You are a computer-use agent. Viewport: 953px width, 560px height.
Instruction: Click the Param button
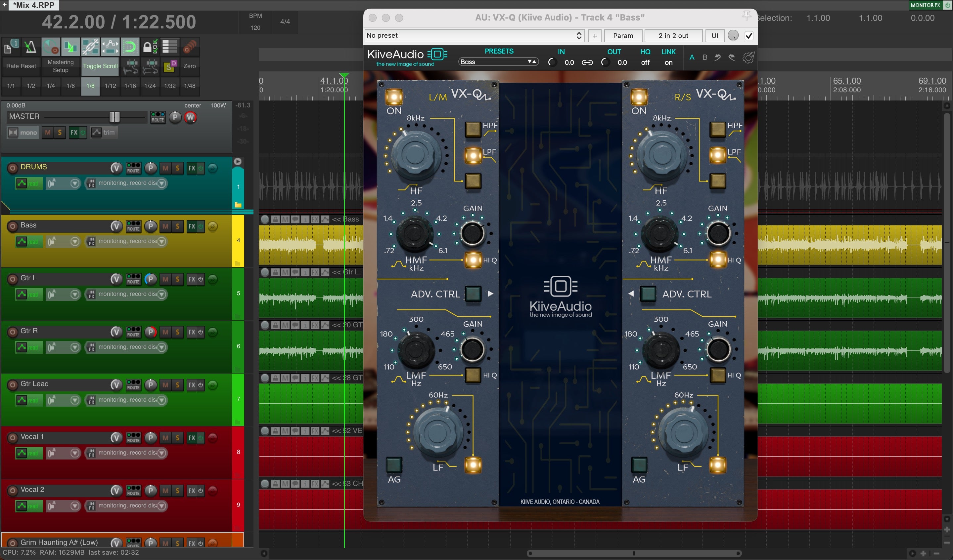click(x=623, y=35)
